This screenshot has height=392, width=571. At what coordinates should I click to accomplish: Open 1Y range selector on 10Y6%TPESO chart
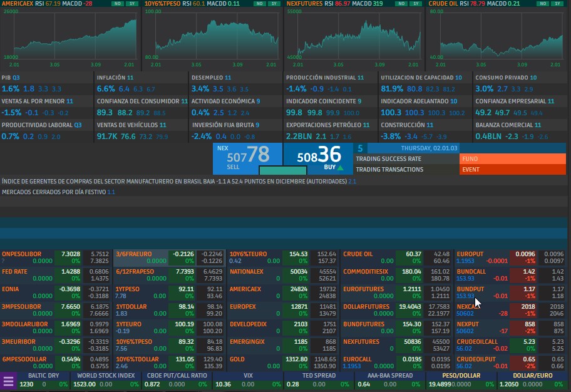(274, 4)
